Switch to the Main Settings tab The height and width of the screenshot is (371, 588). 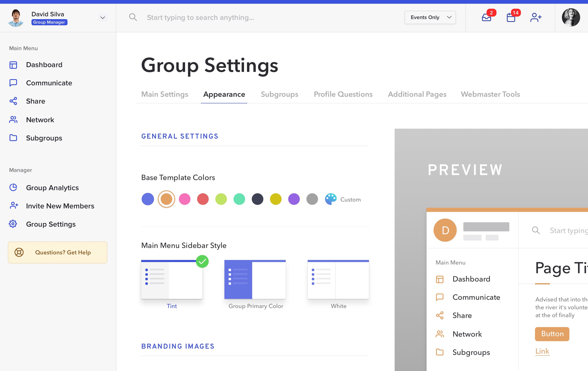165,94
